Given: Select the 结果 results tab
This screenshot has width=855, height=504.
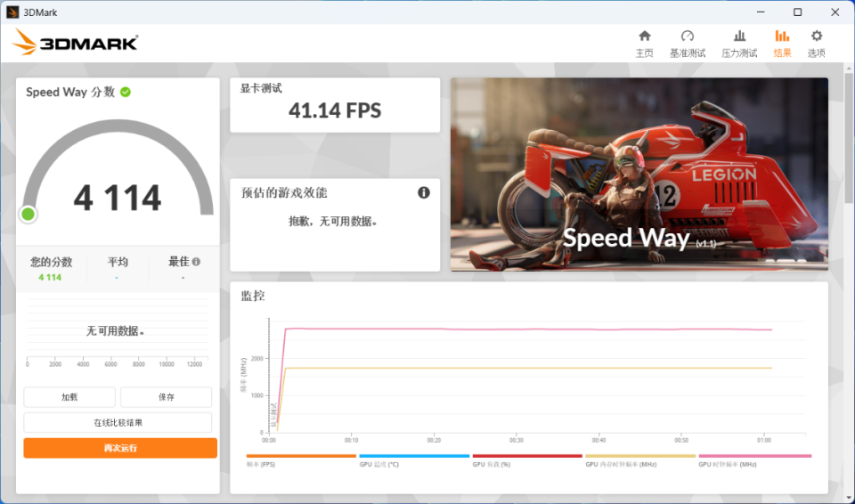Looking at the screenshot, I should pos(782,44).
